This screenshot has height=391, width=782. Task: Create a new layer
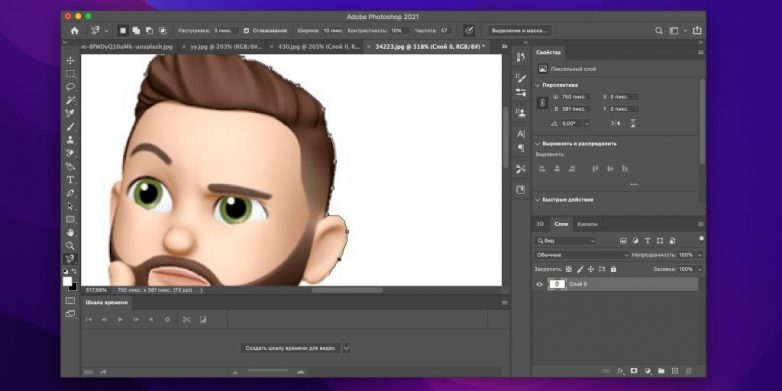675,371
